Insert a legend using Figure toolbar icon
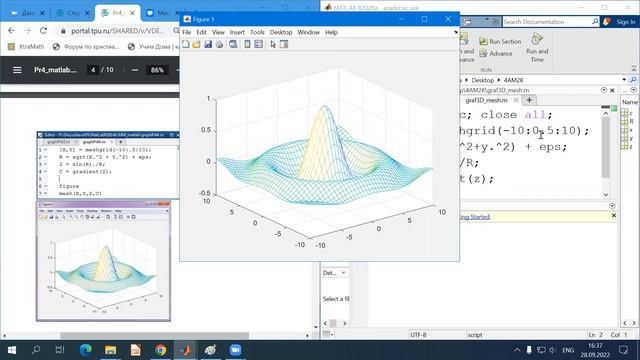Viewport: 640px width, 360px height. click(x=259, y=44)
